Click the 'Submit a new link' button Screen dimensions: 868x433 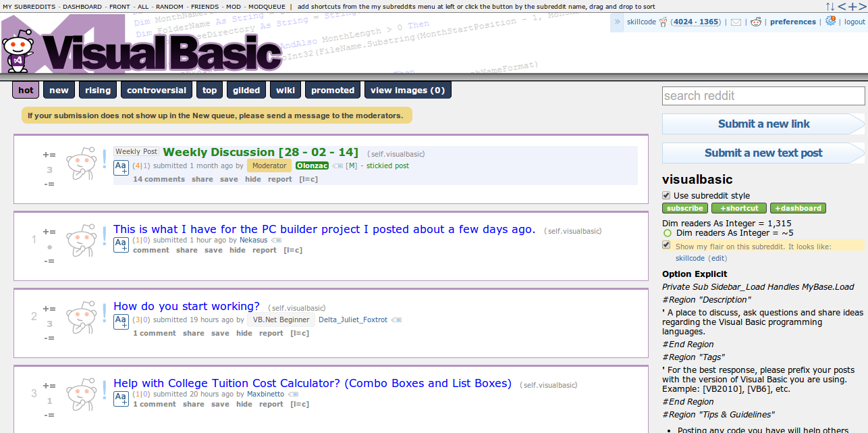coord(763,124)
